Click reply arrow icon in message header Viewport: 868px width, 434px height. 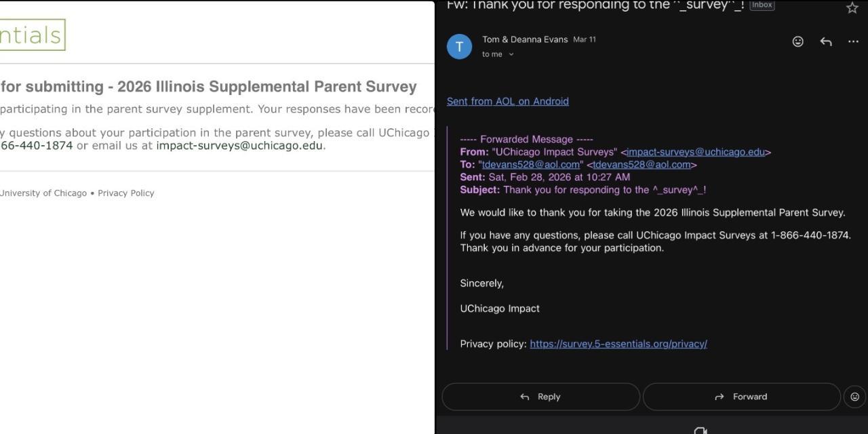[826, 41]
